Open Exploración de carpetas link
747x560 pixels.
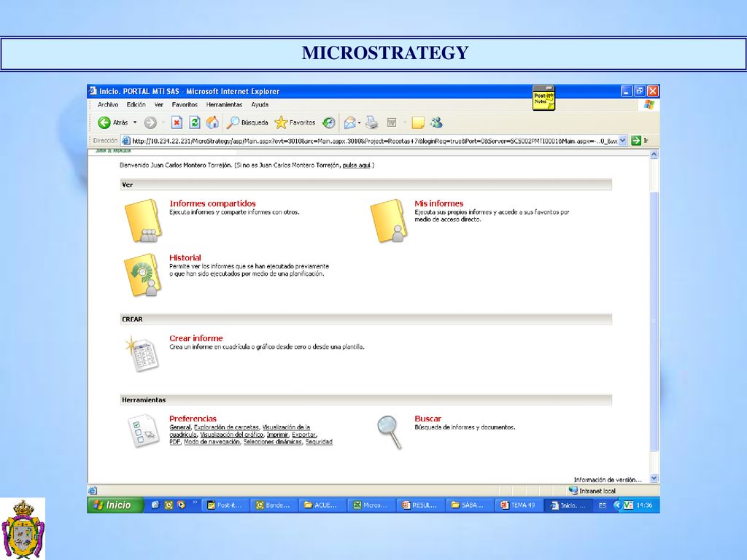[x=226, y=427]
